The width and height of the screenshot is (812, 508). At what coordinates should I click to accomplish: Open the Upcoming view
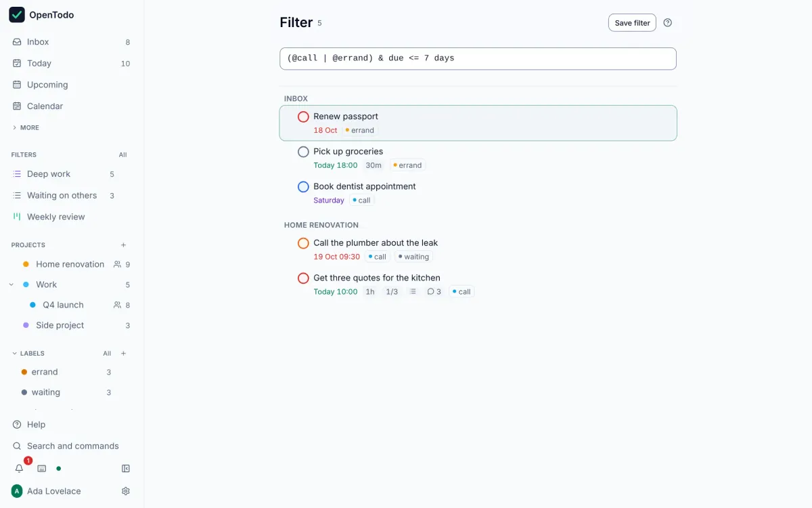[72, 85]
